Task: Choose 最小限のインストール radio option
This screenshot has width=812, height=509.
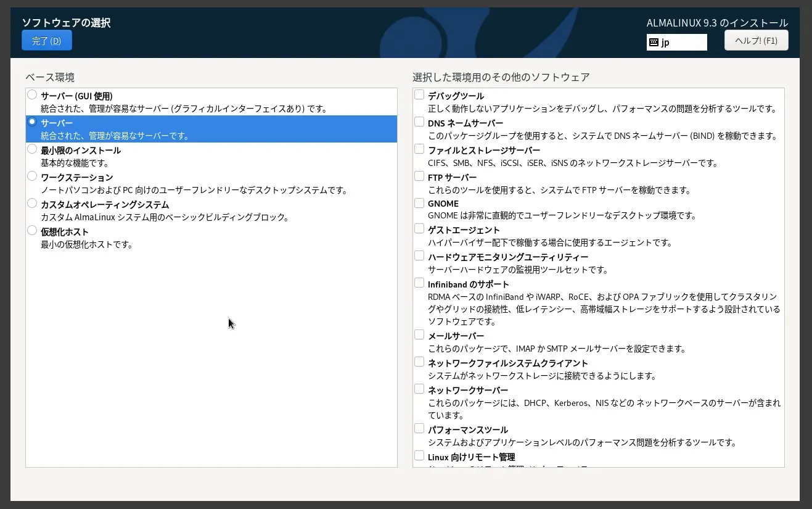Action: click(32, 149)
